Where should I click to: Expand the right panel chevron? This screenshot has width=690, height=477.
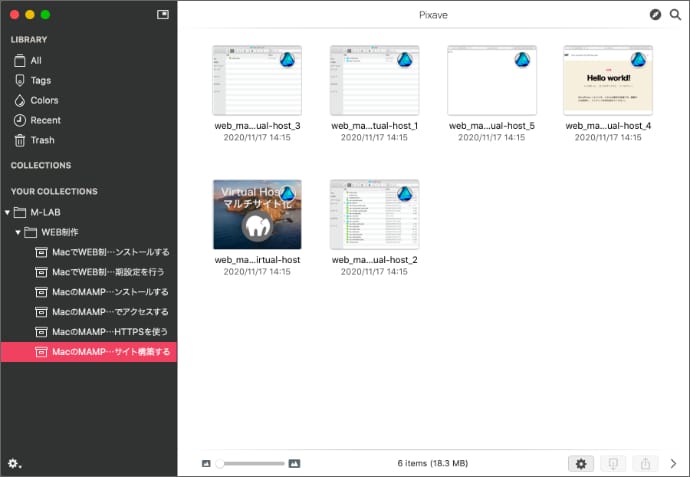tap(674, 463)
